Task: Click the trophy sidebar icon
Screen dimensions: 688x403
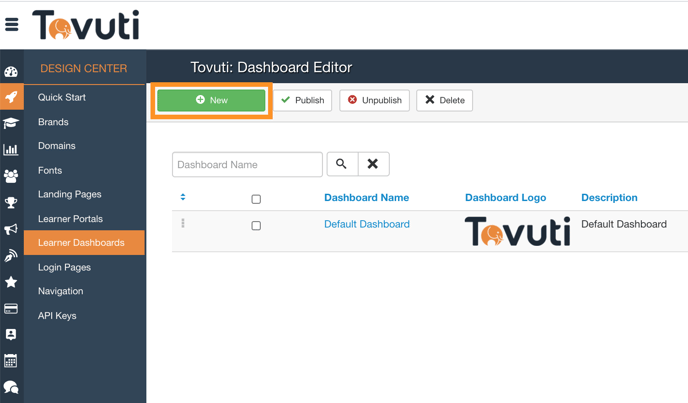Action: 11,203
